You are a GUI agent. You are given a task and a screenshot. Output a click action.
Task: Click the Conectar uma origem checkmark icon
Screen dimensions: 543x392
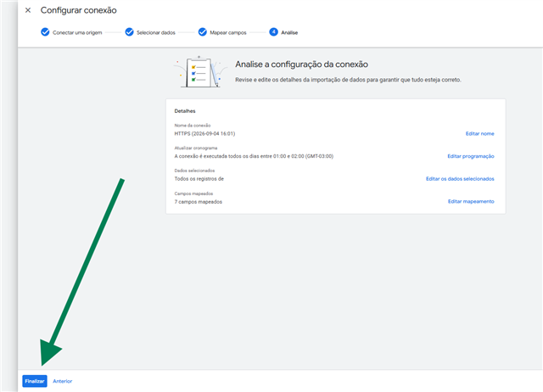click(x=45, y=32)
